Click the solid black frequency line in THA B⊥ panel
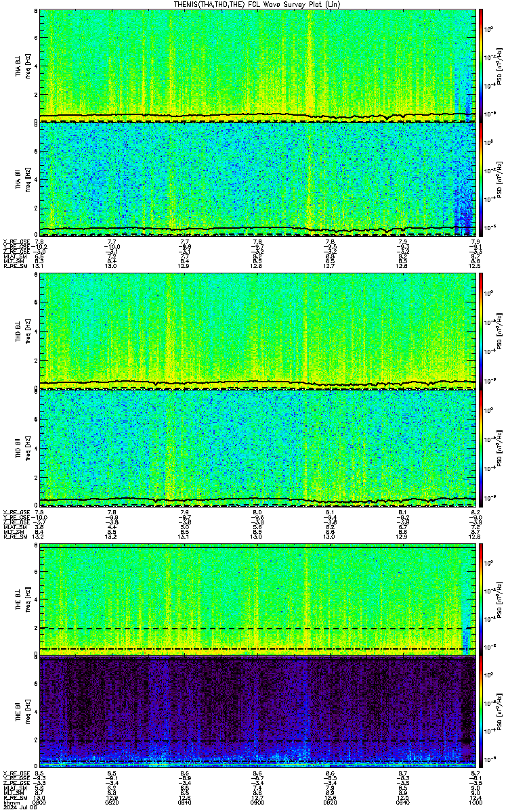Image resolution: width=508 pixels, height=812 pixels. coord(257,114)
